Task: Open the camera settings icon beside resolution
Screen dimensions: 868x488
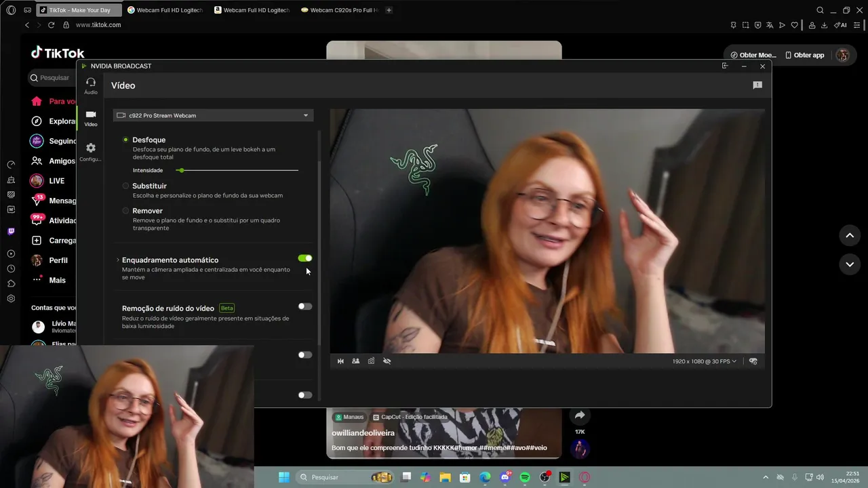Action: point(753,361)
